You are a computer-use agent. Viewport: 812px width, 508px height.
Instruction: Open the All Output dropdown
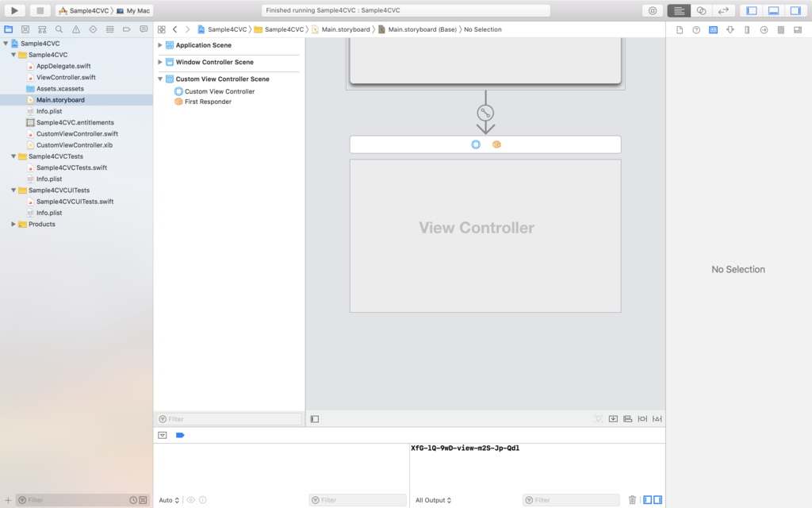click(x=434, y=500)
